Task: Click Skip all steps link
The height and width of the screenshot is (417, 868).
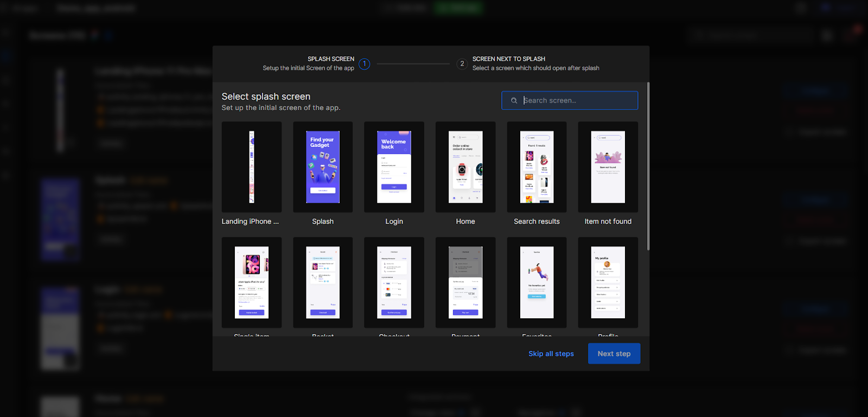Action: pyautogui.click(x=551, y=354)
